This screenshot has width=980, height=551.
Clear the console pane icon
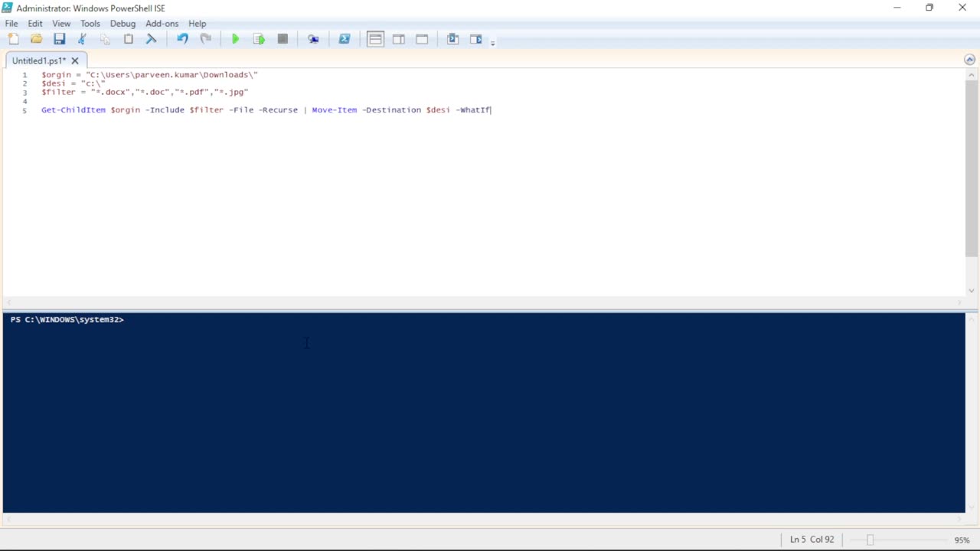[x=151, y=39]
